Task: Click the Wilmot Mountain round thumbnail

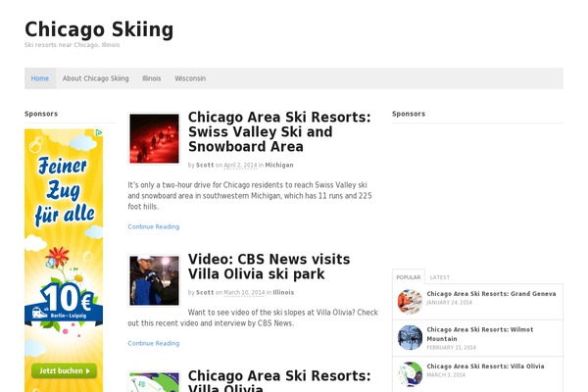Action: (x=410, y=337)
